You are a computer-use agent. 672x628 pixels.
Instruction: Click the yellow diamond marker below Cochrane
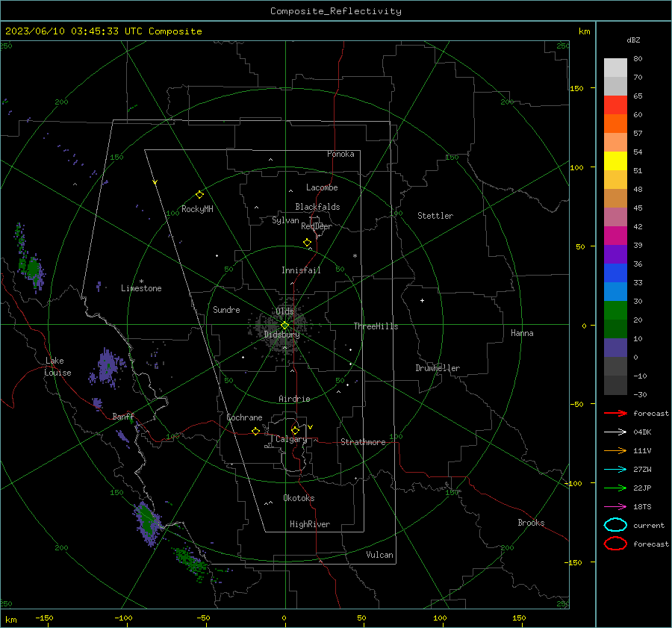256,431
